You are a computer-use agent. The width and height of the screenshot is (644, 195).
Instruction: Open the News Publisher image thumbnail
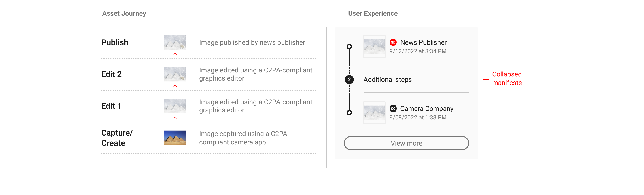tap(374, 47)
